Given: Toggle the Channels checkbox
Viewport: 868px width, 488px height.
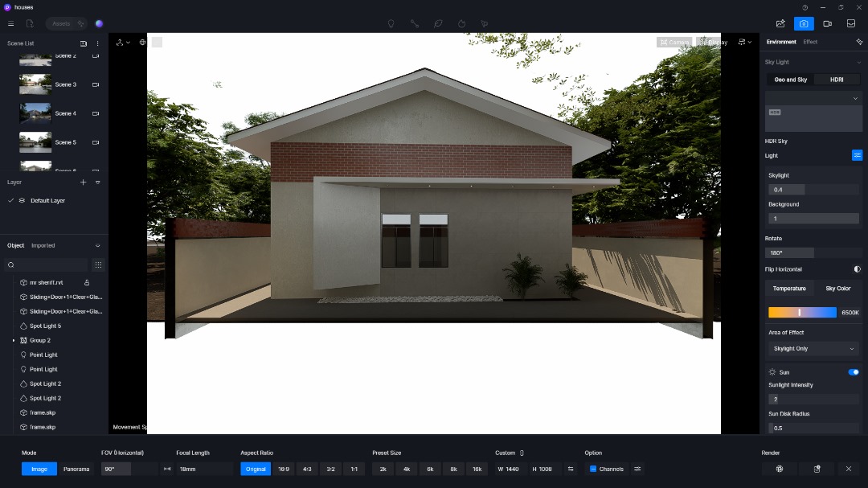Looking at the screenshot, I should tap(593, 469).
